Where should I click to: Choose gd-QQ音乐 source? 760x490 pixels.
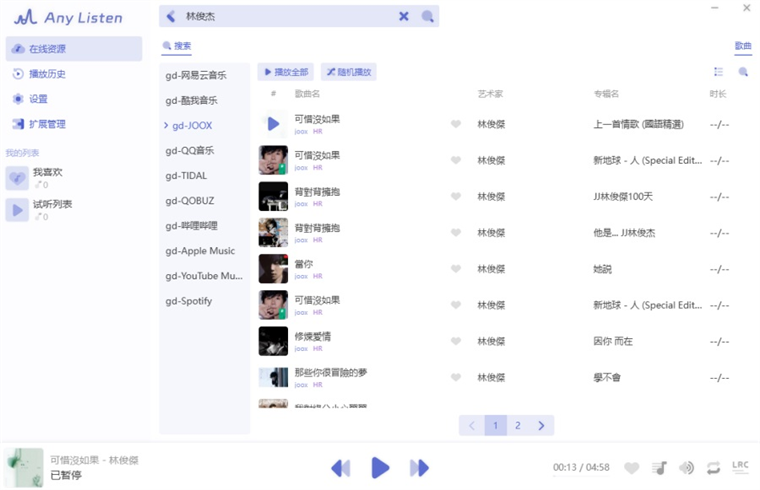tap(205, 151)
